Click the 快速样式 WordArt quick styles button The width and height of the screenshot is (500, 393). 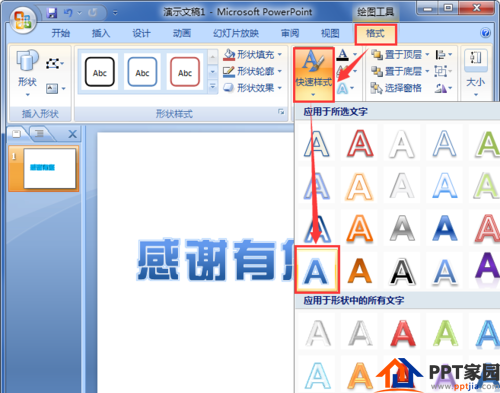[x=314, y=75]
